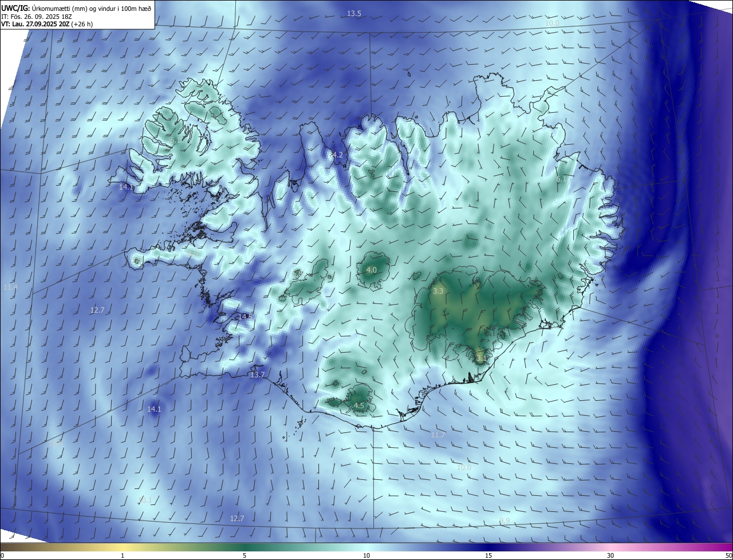Click the '14.5' value near the western bay

(x=245, y=317)
